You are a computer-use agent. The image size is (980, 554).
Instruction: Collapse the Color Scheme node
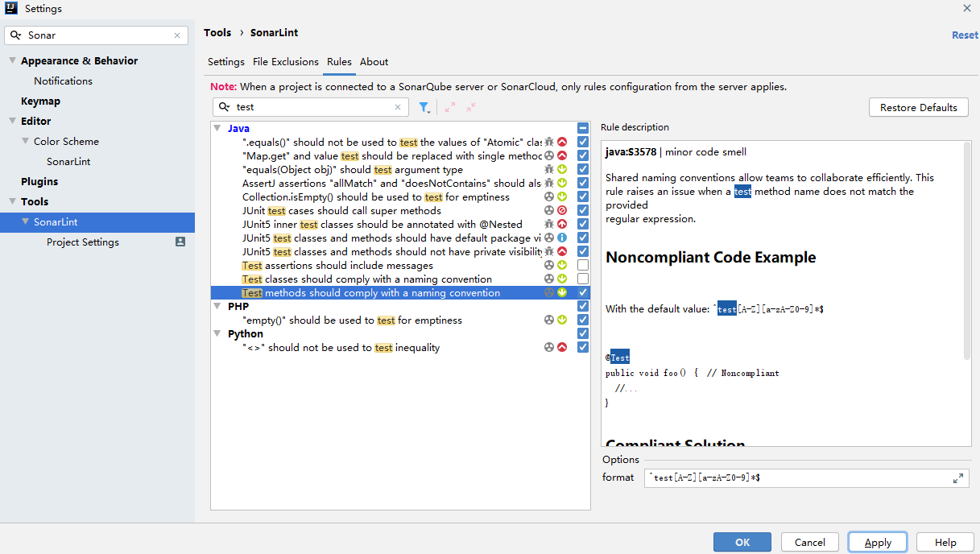click(x=25, y=141)
